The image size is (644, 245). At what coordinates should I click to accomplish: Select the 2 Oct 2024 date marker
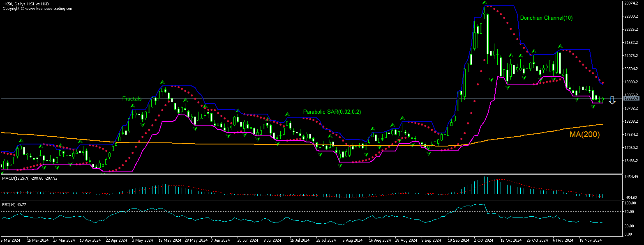(x=484, y=240)
